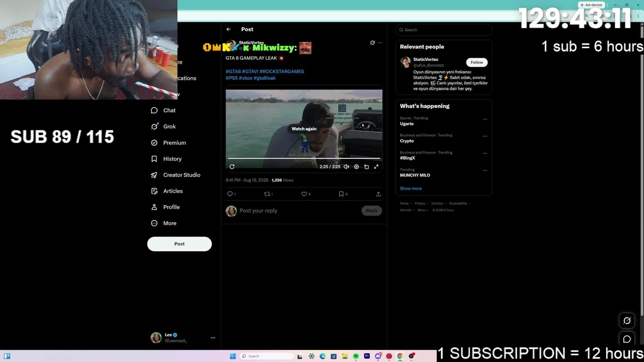Click Watch again on the video
Screen dimensions: 644x362
coord(304,129)
